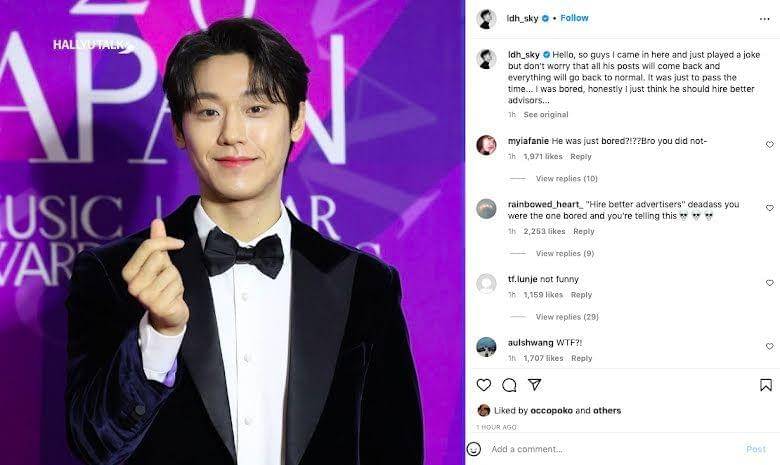Submit comment with Post button

point(756,449)
